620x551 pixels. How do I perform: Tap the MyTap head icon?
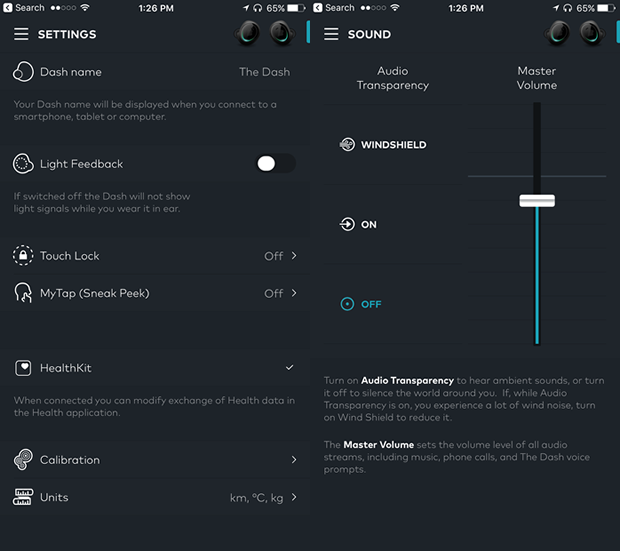coord(23,293)
